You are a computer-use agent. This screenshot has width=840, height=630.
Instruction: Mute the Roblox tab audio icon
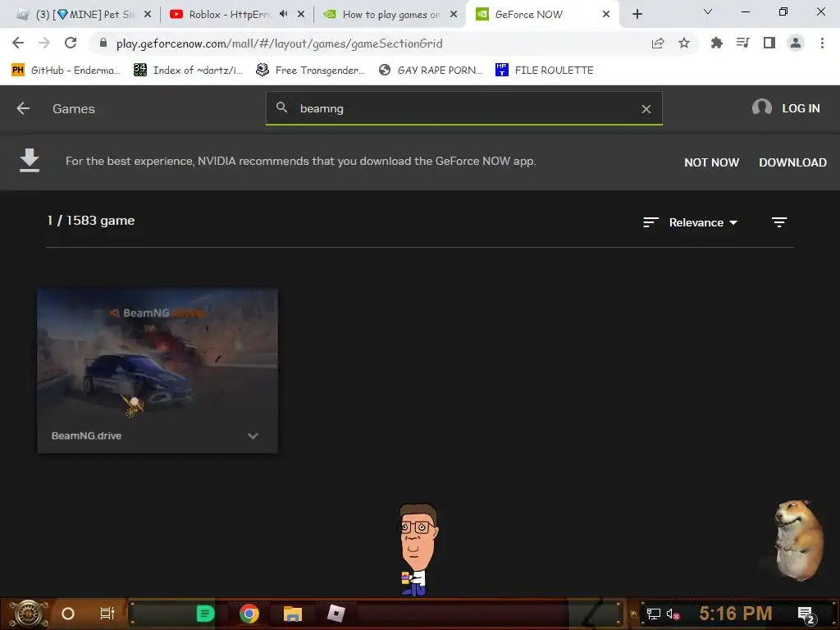pyautogui.click(x=283, y=14)
